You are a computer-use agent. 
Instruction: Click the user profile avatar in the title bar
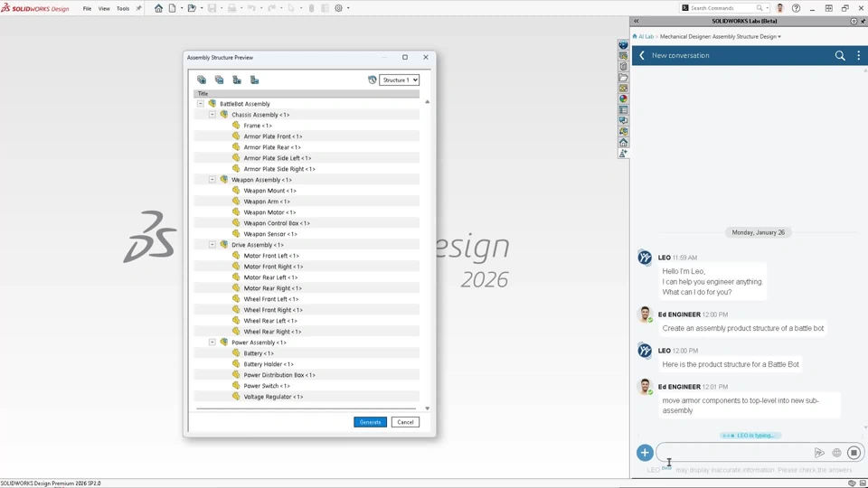click(x=780, y=8)
